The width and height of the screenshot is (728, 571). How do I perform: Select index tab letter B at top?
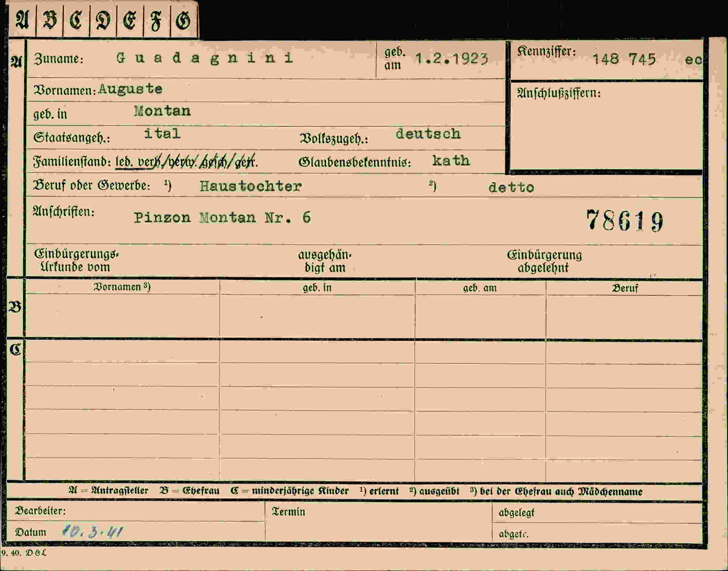pyautogui.click(x=50, y=20)
